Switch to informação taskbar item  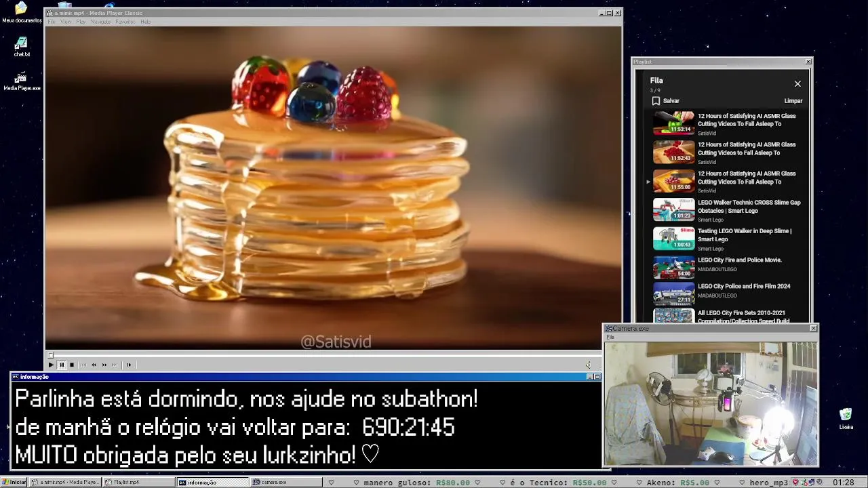tap(213, 483)
